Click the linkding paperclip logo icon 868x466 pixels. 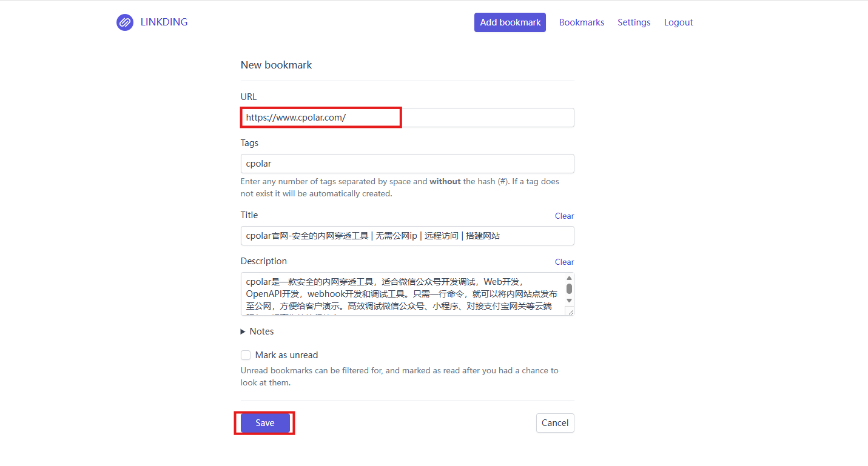pos(125,22)
